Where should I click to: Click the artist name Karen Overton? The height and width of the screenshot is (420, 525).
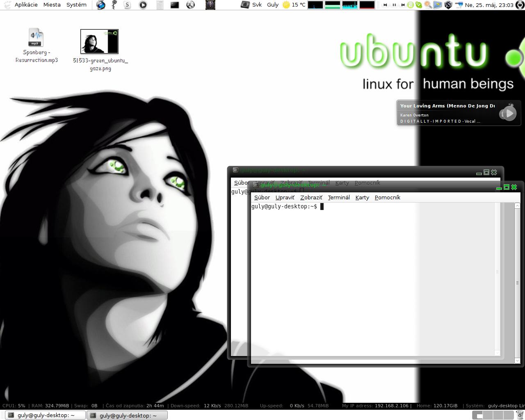click(x=414, y=115)
